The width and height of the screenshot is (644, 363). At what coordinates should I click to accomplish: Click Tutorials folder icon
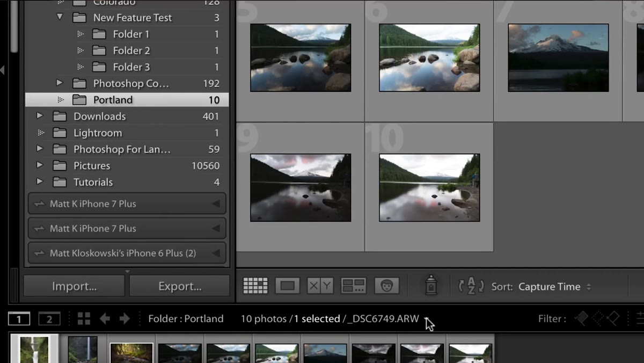pyautogui.click(x=60, y=182)
